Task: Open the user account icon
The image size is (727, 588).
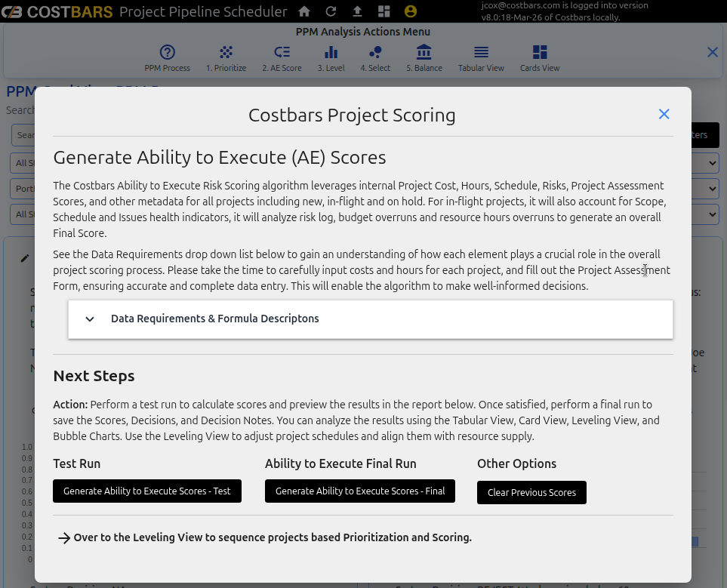Action: point(410,11)
